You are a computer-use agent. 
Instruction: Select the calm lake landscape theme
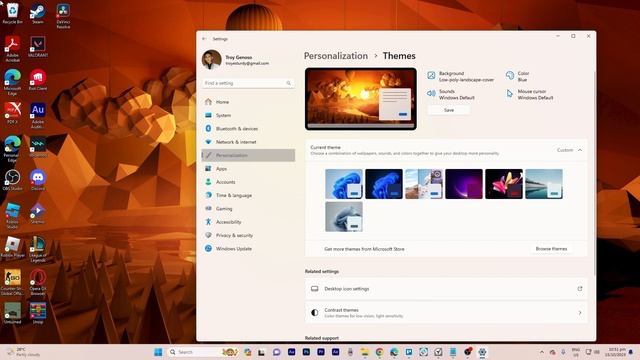(x=544, y=184)
